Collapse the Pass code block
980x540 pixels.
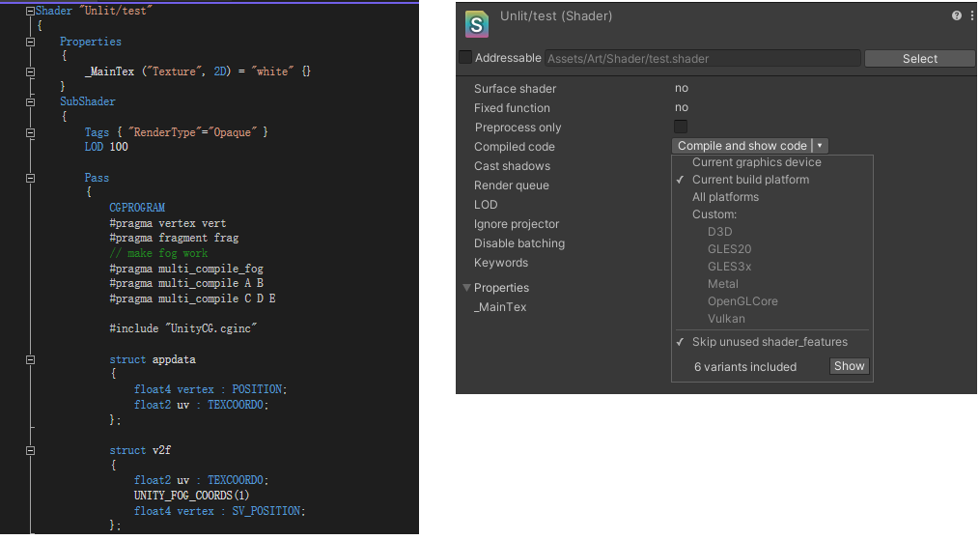click(30, 178)
